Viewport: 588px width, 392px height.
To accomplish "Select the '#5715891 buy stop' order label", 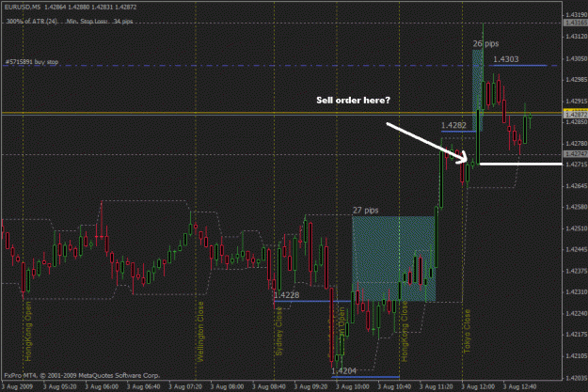I will [32, 62].
